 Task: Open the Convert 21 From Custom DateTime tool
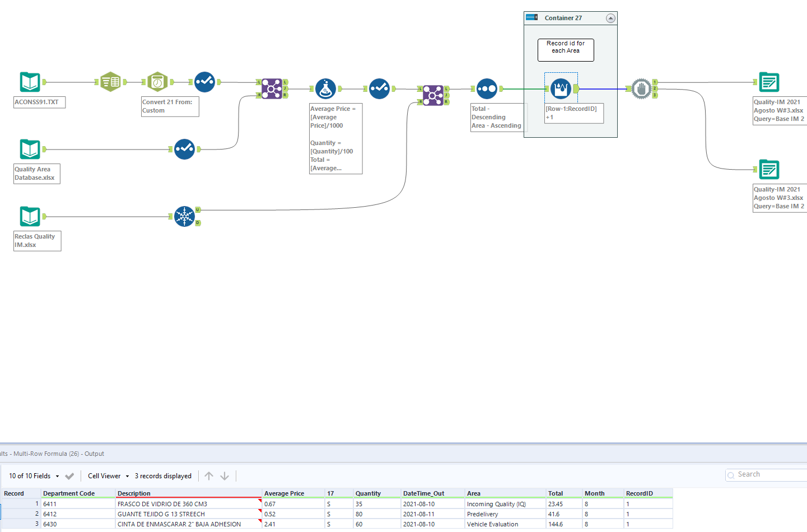157,81
